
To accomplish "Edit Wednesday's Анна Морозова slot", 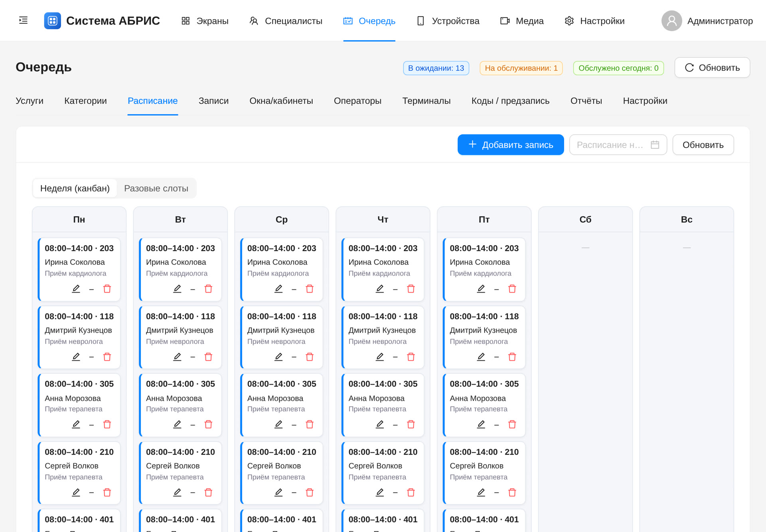I will (278, 424).
